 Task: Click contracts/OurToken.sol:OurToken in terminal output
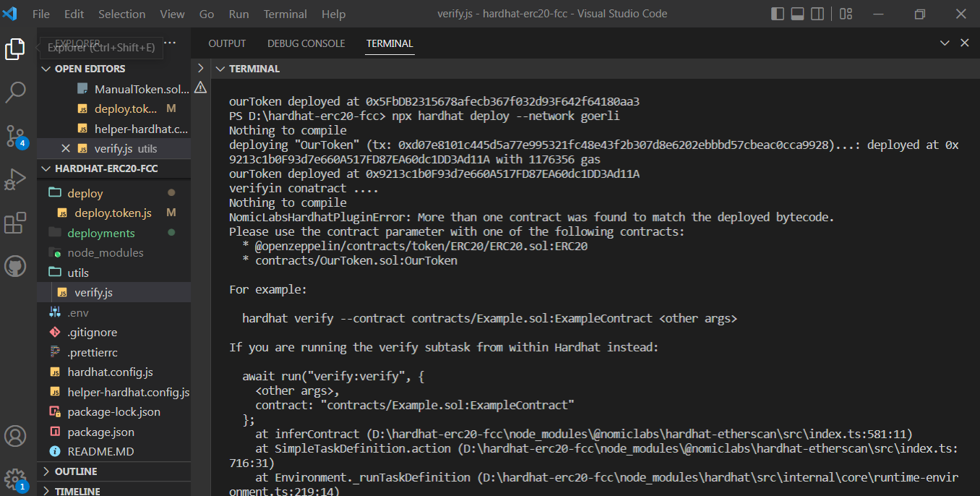356,260
